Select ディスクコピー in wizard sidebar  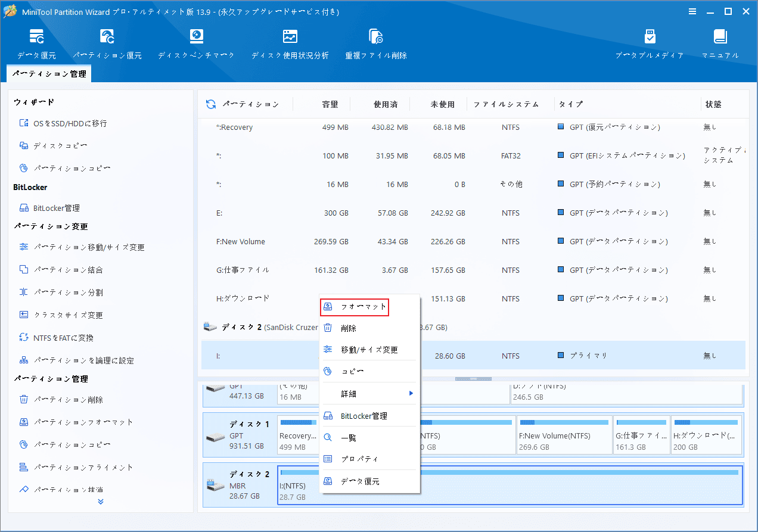(x=54, y=146)
